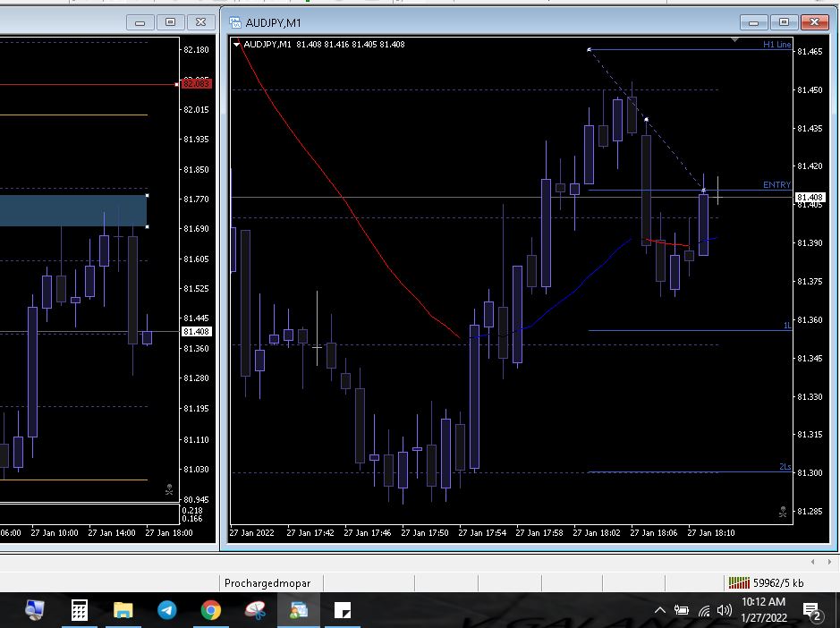Image resolution: width=840 pixels, height=628 pixels.
Task: Click the trendline middle anchor point
Action: (646, 120)
